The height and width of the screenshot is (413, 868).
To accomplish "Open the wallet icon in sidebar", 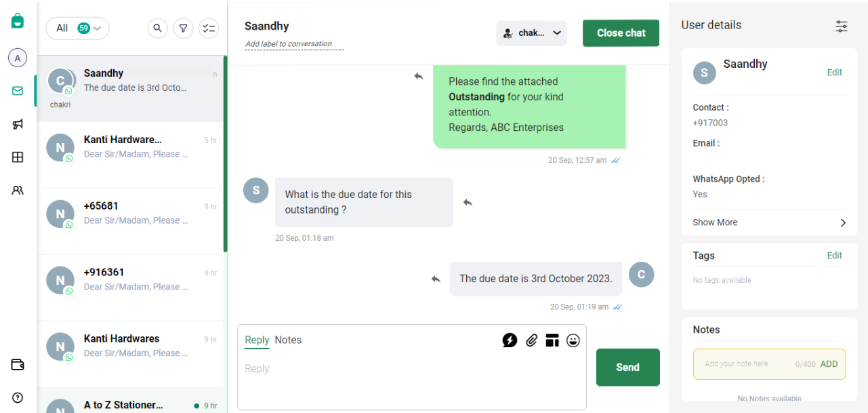I will [18, 365].
